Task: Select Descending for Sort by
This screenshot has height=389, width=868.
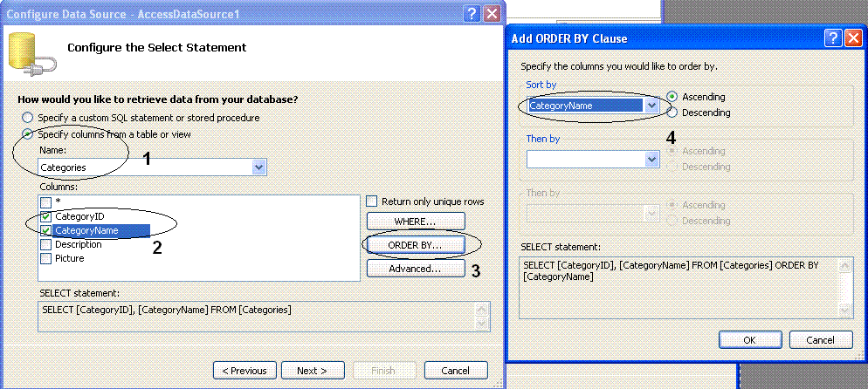Action: pyautogui.click(x=672, y=113)
